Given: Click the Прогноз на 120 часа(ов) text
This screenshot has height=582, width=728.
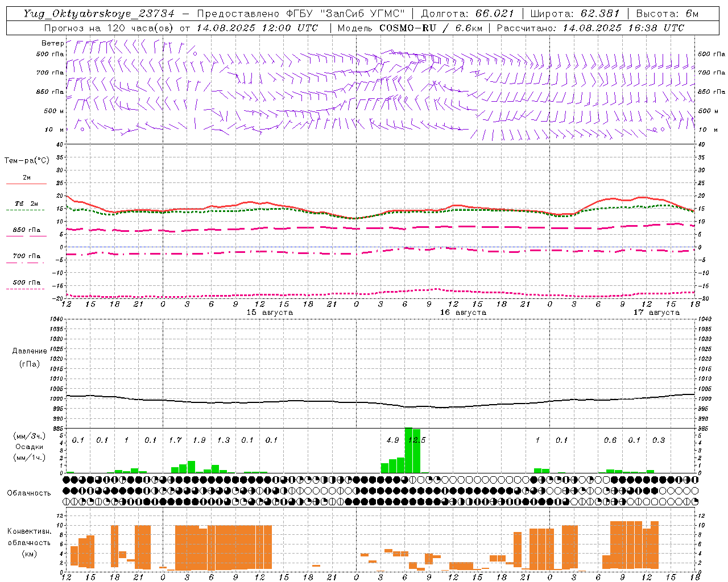Looking at the screenshot, I should [110, 28].
